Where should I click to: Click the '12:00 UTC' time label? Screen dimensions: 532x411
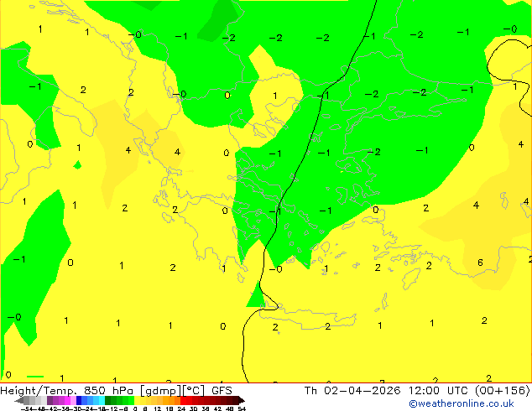coord(440,391)
